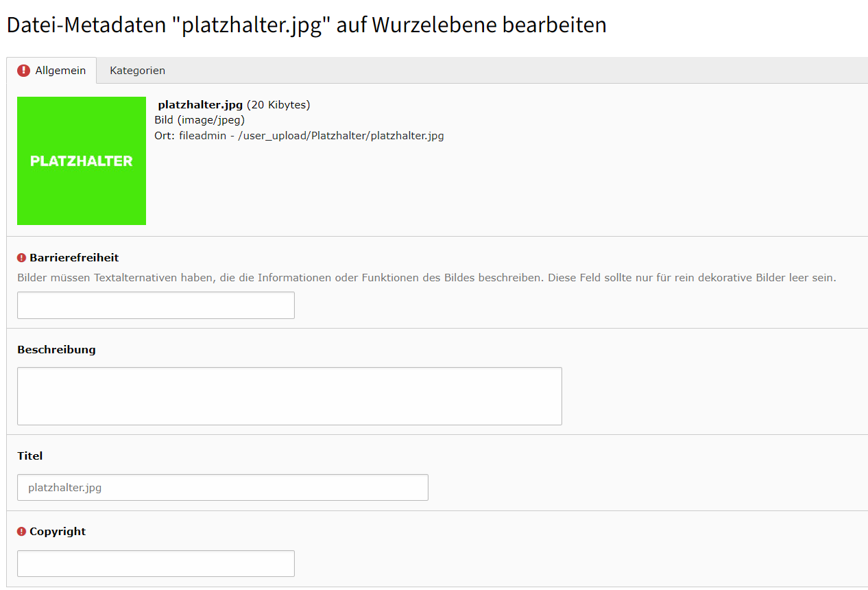Click the green PLATZHALTER image thumbnail

point(82,161)
